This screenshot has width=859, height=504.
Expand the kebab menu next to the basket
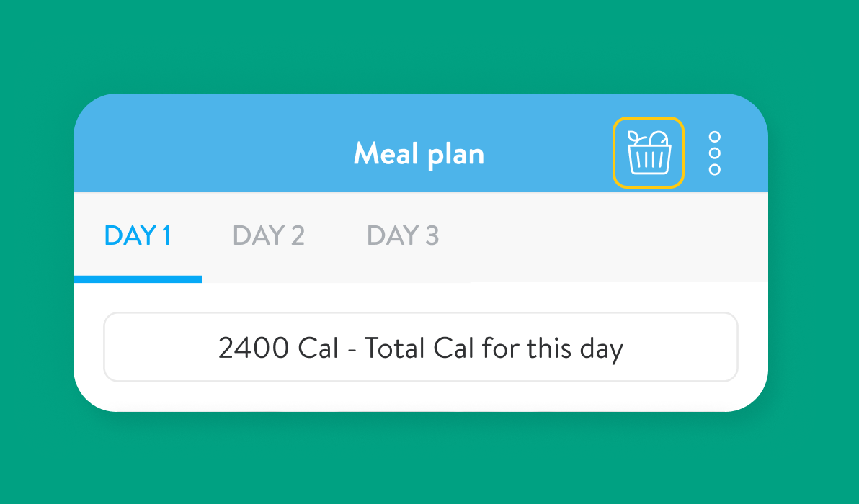(x=714, y=153)
